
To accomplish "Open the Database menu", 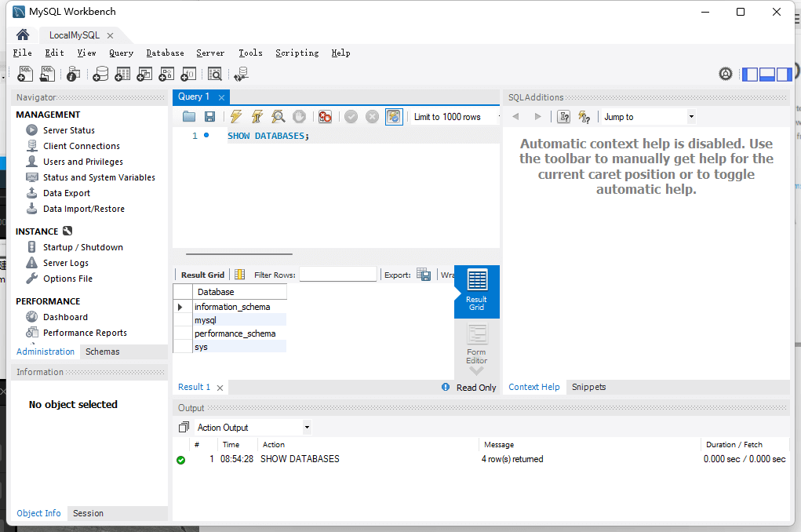I will pos(165,53).
